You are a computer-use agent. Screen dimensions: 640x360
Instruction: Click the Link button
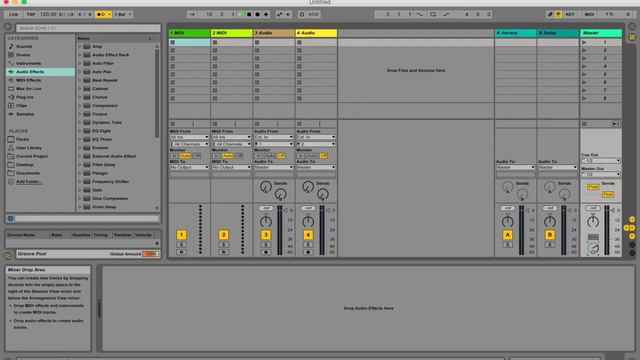pos(13,14)
